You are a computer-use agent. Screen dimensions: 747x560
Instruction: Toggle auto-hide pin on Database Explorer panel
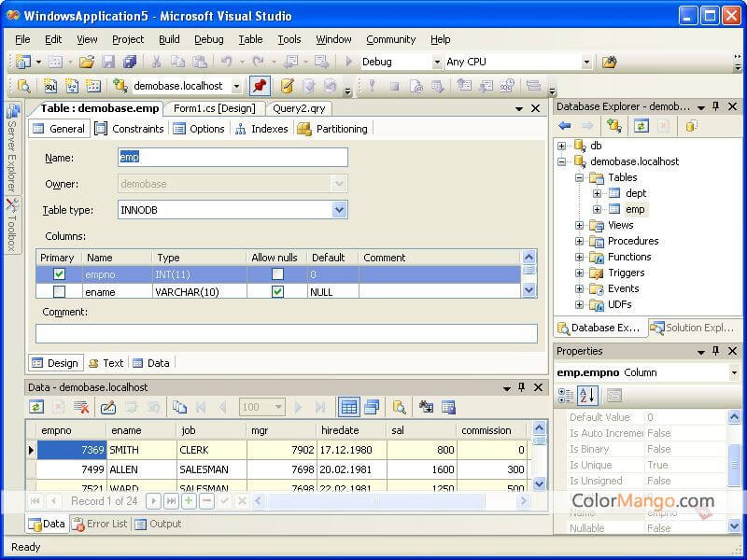(x=715, y=106)
